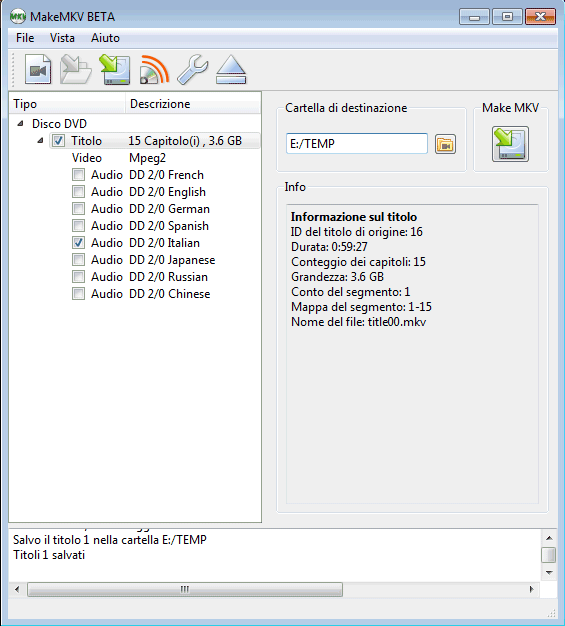The image size is (565, 626).
Task: Click 'Conteggio dei capitoli: 15' line
Action: click(358, 262)
